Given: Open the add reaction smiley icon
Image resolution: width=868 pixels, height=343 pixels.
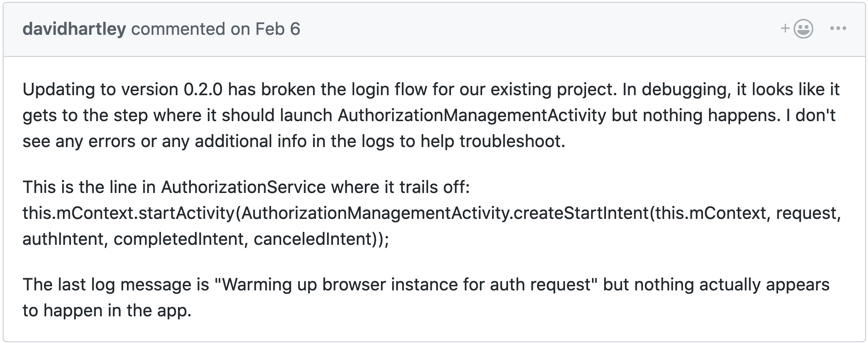Looking at the screenshot, I should [803, 29].
